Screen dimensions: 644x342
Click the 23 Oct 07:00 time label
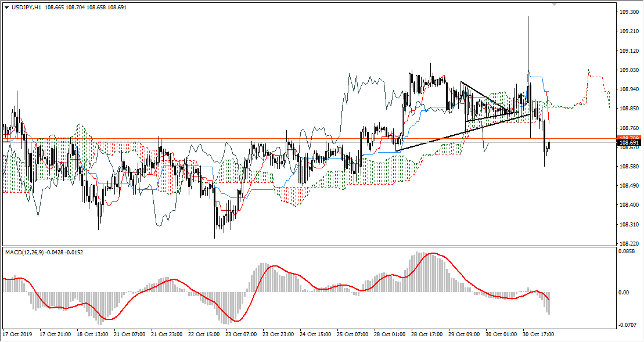coord(242,334)
